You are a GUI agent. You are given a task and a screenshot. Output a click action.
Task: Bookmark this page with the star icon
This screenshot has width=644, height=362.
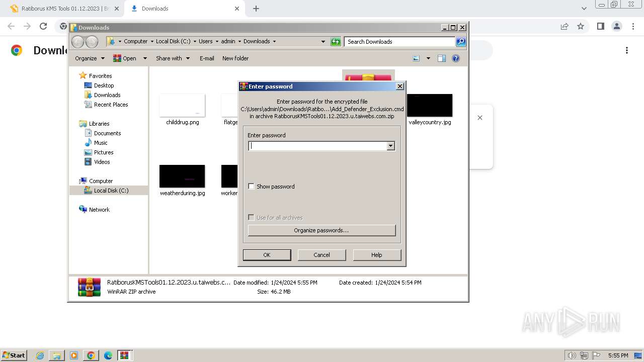(581, 26)
